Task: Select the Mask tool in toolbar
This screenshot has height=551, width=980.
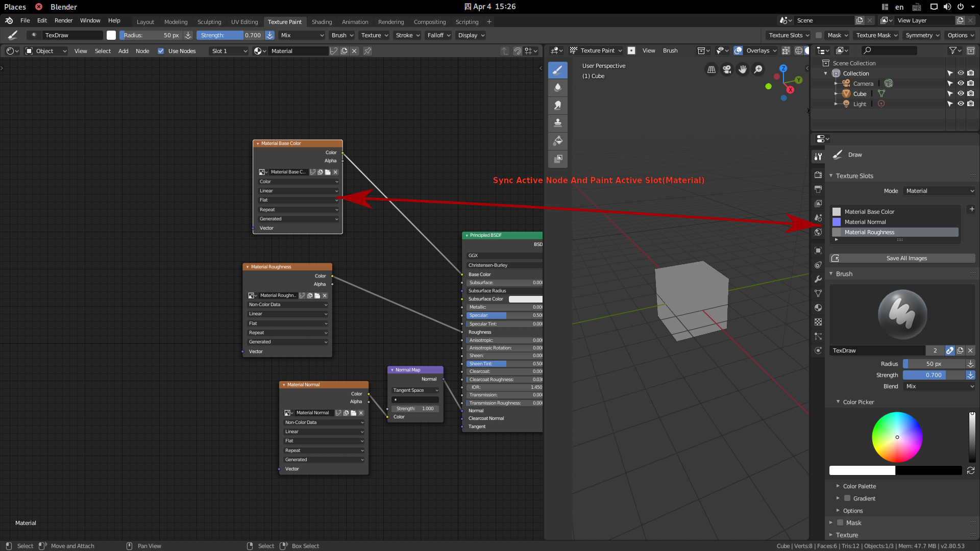Action: (x=557, y=159)
